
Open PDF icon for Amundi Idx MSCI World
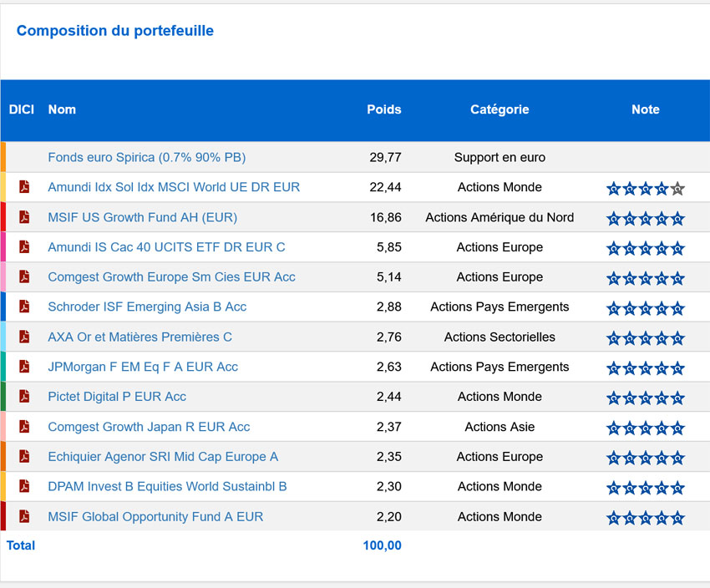point(24,187)
